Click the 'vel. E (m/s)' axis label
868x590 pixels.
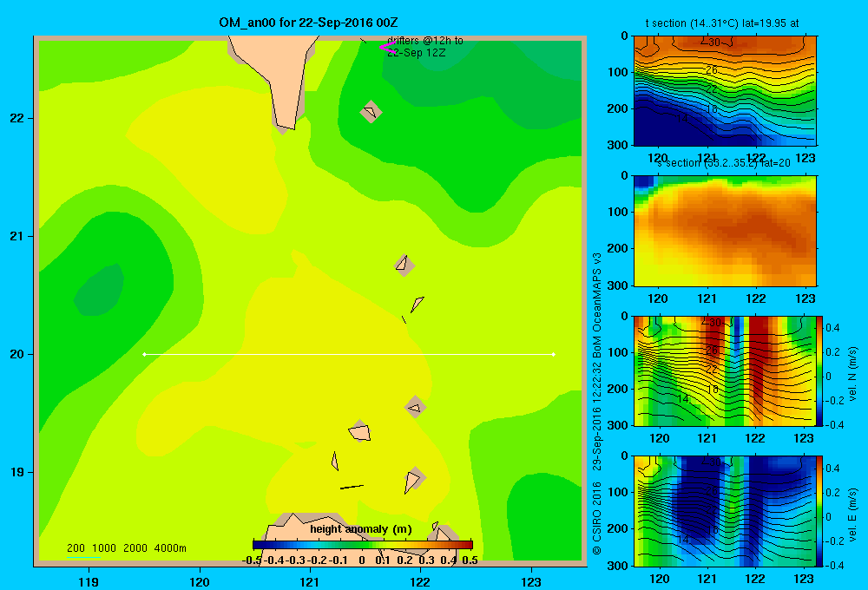pos(852,515)
